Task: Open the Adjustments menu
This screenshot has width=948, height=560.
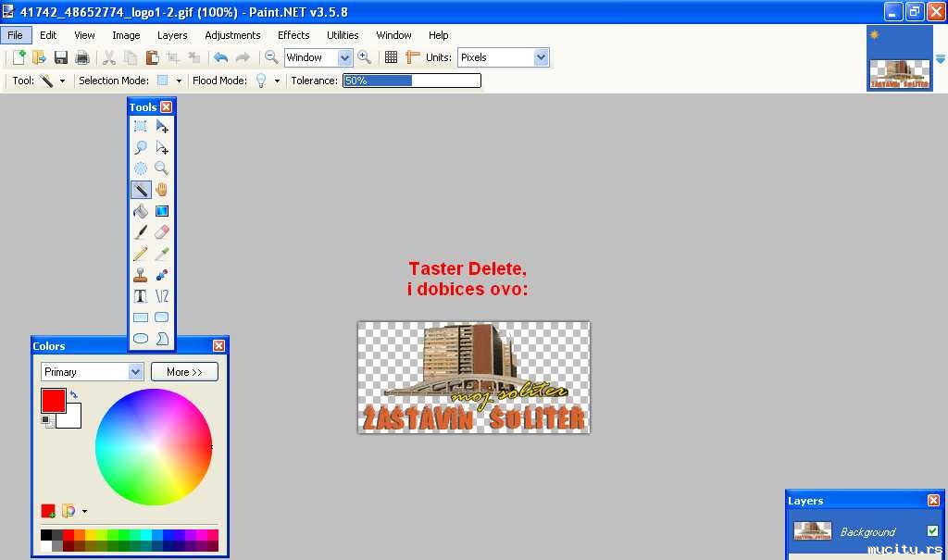Action: pos(232,35)
